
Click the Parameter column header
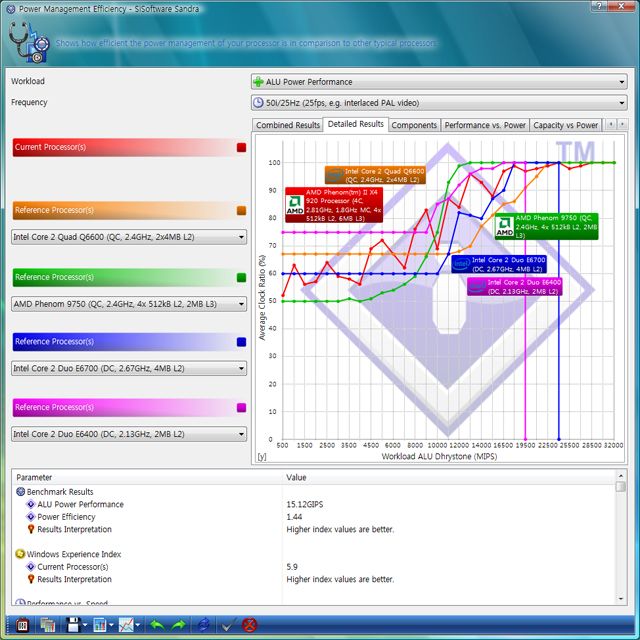click(147, 477)
